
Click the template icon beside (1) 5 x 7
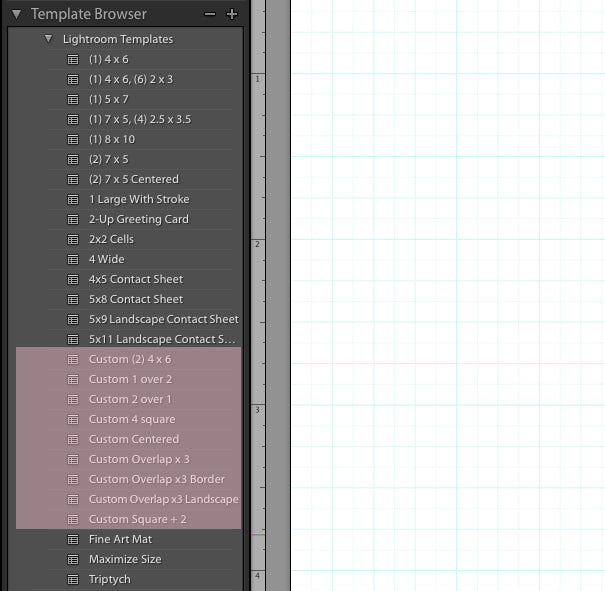73,100
